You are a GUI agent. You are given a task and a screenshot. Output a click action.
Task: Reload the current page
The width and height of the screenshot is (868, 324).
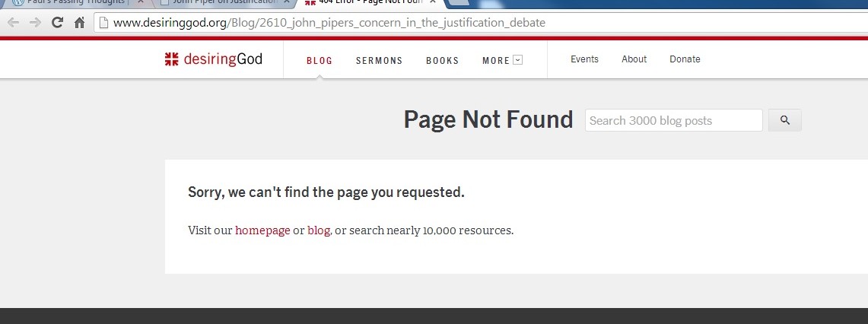coord(57,23)
